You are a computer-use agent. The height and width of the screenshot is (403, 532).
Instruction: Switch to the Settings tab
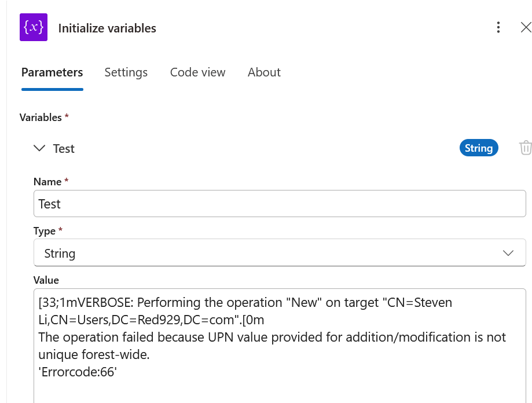(126, 72)
